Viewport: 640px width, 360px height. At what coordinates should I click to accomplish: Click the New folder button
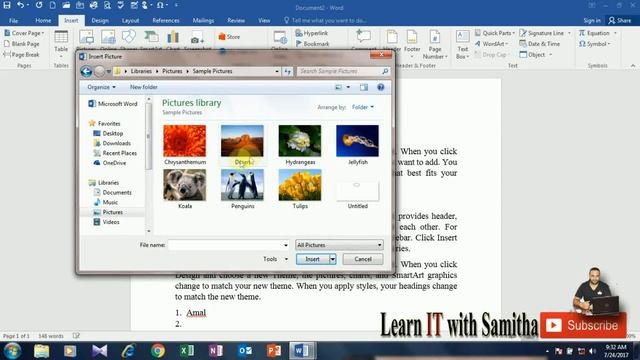click(143, 87)
